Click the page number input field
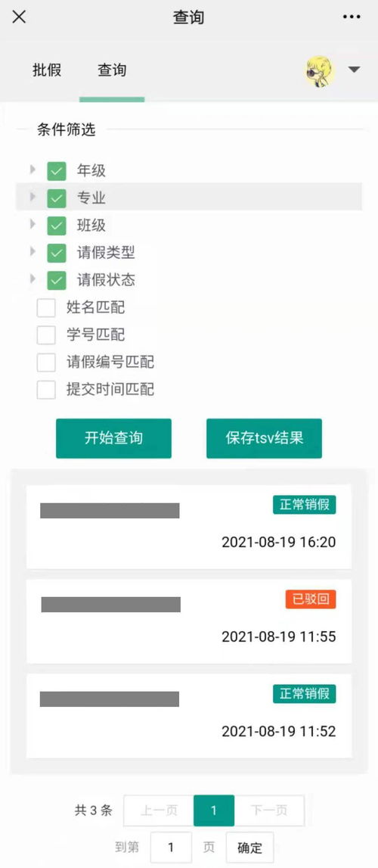378x868 pixels. (171, 848)
